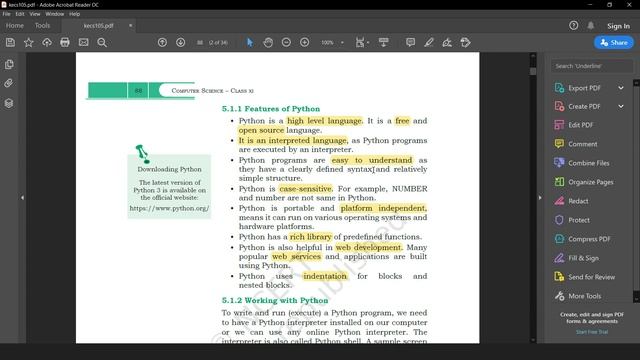Open the File menu

pos(7,14)
